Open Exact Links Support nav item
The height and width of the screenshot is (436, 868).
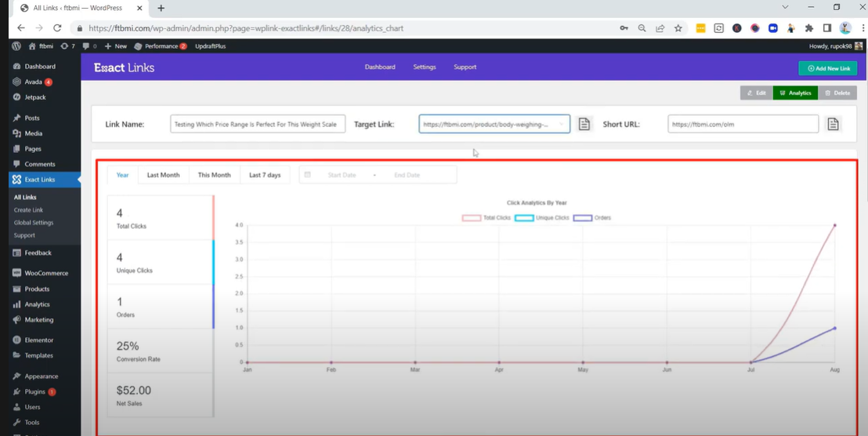point(465,67)
